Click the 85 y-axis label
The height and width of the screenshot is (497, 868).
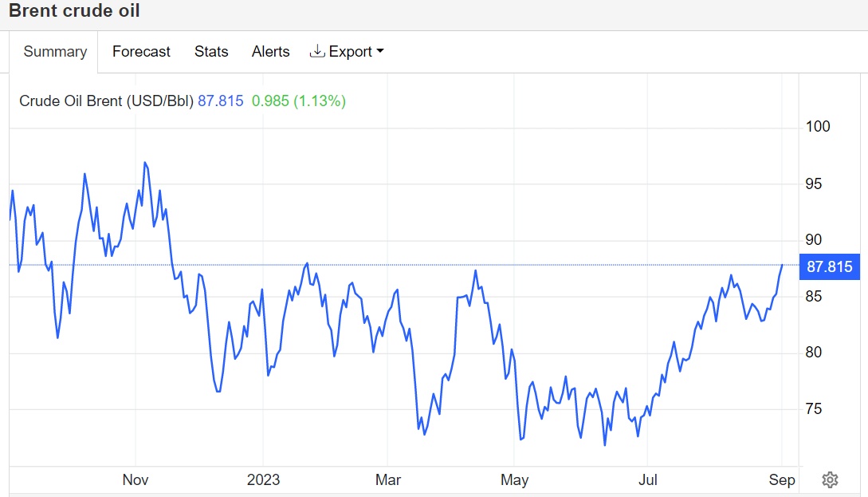tap(813, 297)
